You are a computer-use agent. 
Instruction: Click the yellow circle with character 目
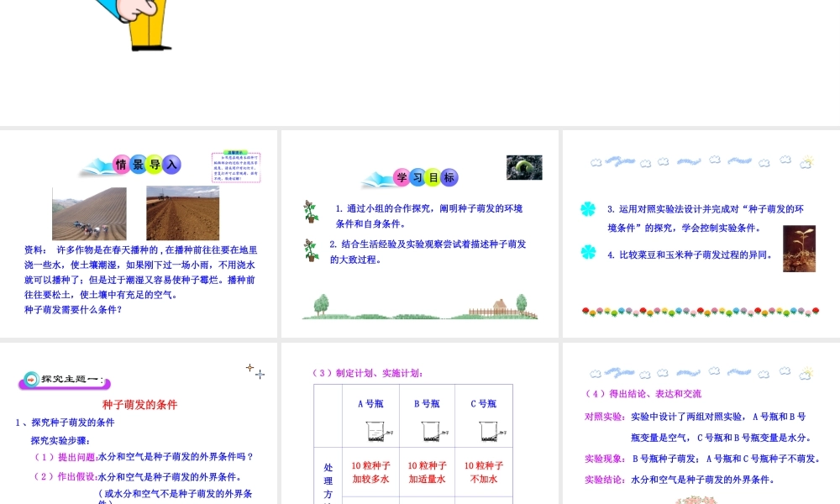433,177
